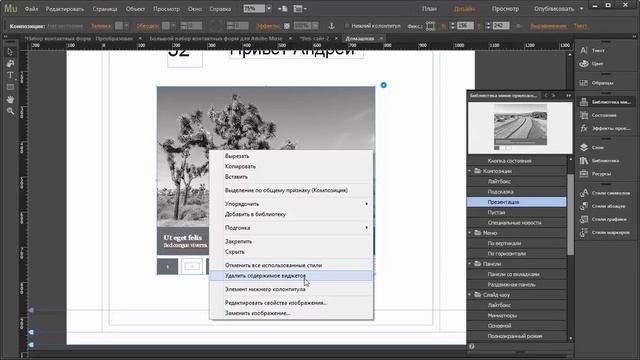Collapse the Меню folder in library
The width and height of the screenshot is (640, 360).
[x=470, y=233]
